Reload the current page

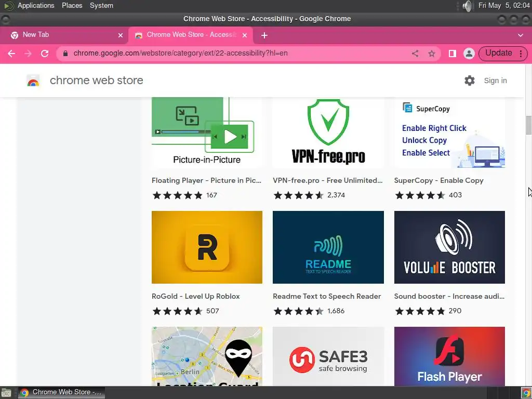[x=45, y=54]
